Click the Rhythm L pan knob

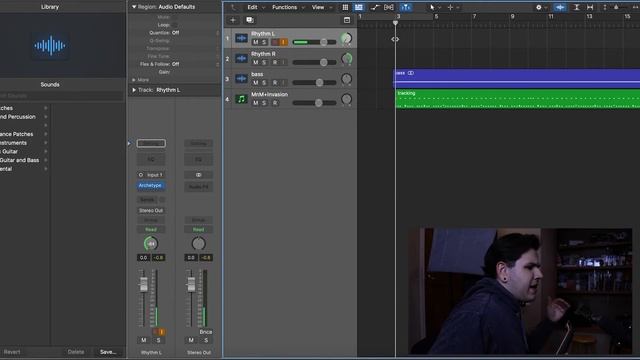(x=346, y=38)
